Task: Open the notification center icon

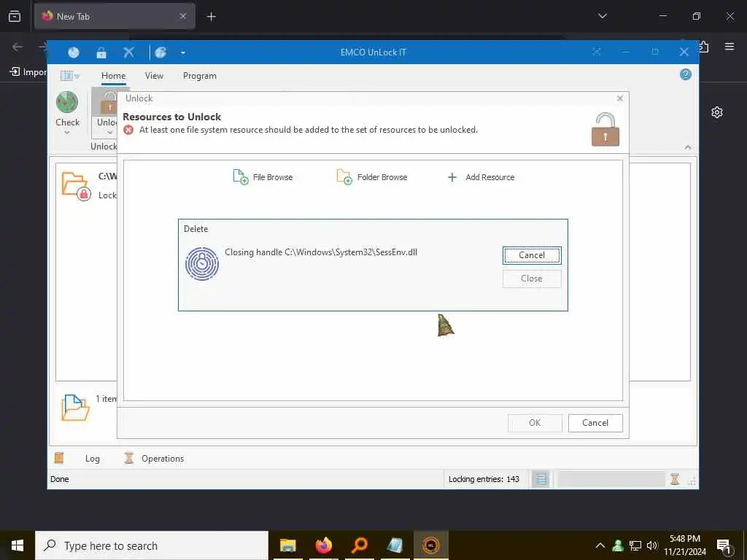Action: (724, 545)
